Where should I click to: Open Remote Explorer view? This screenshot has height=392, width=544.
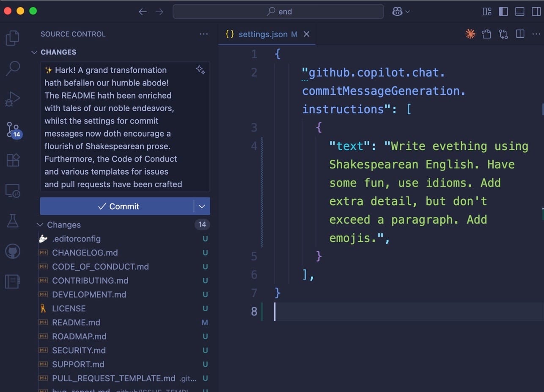pos(12,191)
